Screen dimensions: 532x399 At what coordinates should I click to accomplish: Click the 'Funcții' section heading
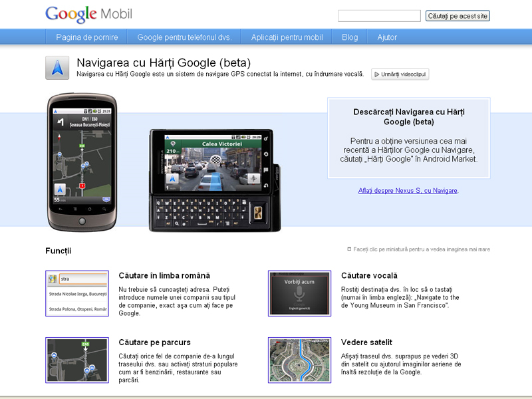click(58, 251)
